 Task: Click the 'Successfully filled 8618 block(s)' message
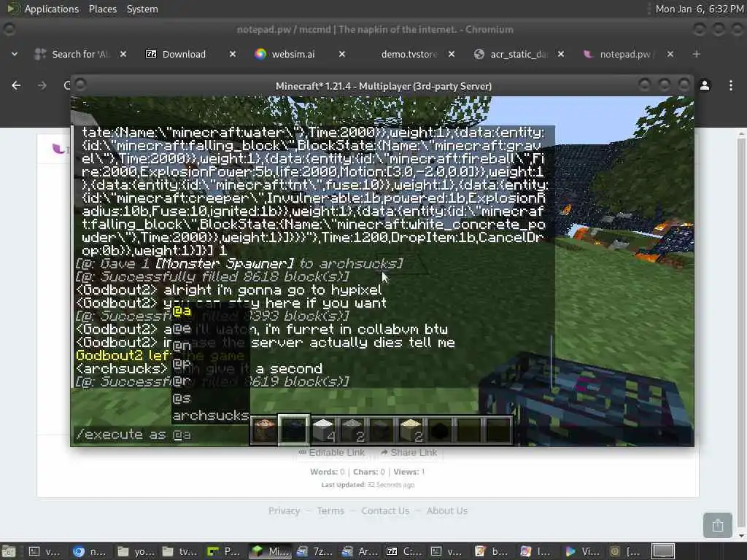coord(212,276)
